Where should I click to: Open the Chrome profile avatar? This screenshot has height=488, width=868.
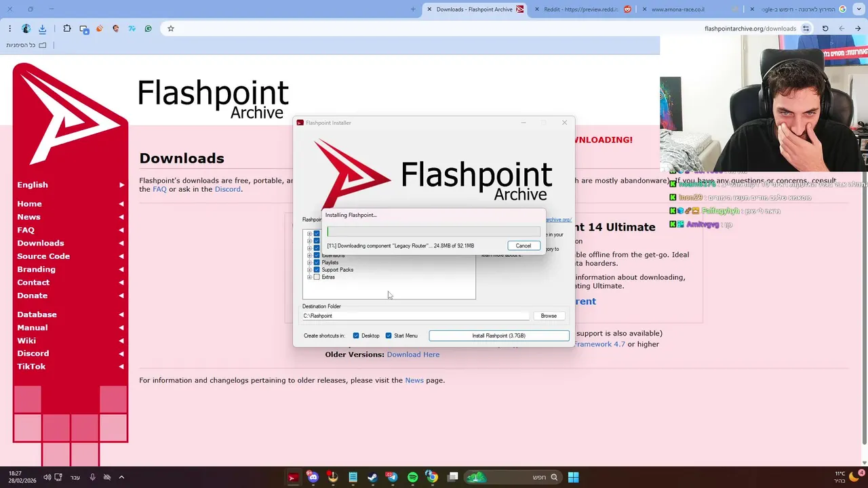26,28
